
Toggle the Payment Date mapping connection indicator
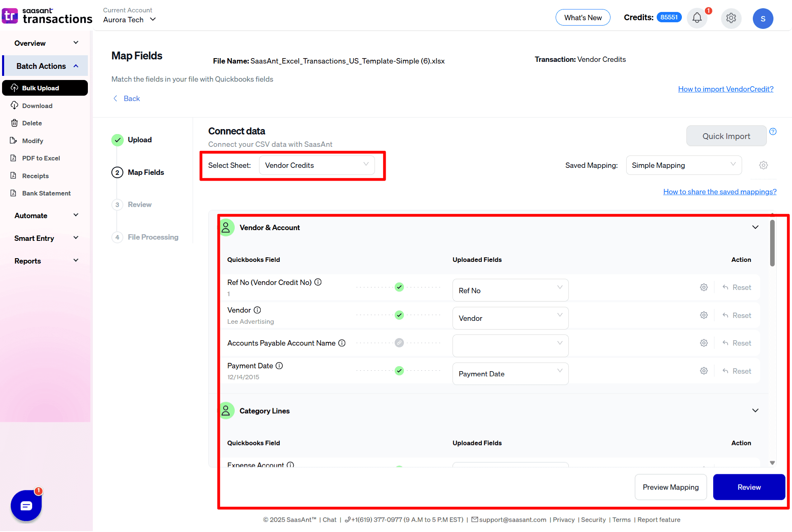[399, 370]
